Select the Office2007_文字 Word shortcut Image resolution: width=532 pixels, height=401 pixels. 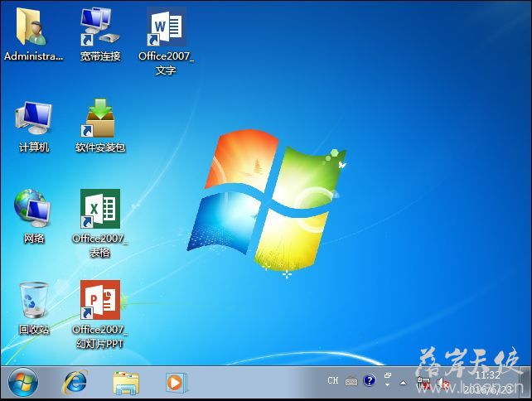tap(167, 41)
